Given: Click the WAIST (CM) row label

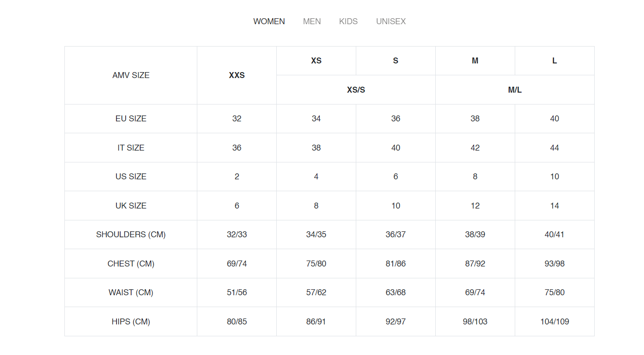Looking at the screenshot, I should pyautogui.click(x=131, y=292).
